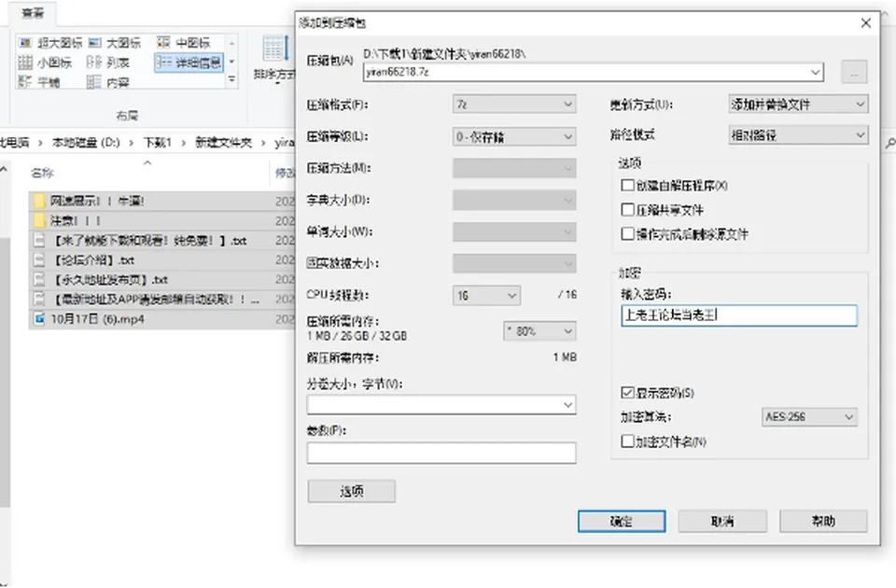Open 加密算法 dropdown showing AES-256
Screen dimensions: 896x588
[809, 416]
